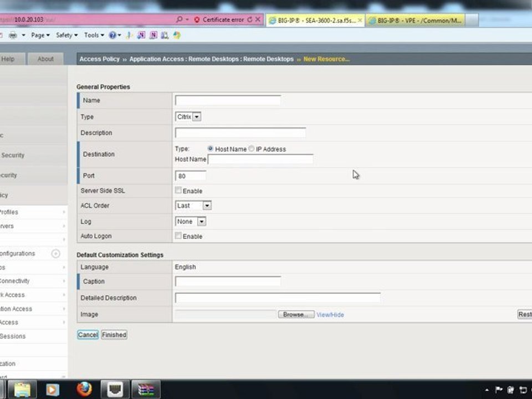The width and height of the screenshot is (532, 399).
Task: Enable the Auto Logon checkbox
Action: (x=178, y=236)
